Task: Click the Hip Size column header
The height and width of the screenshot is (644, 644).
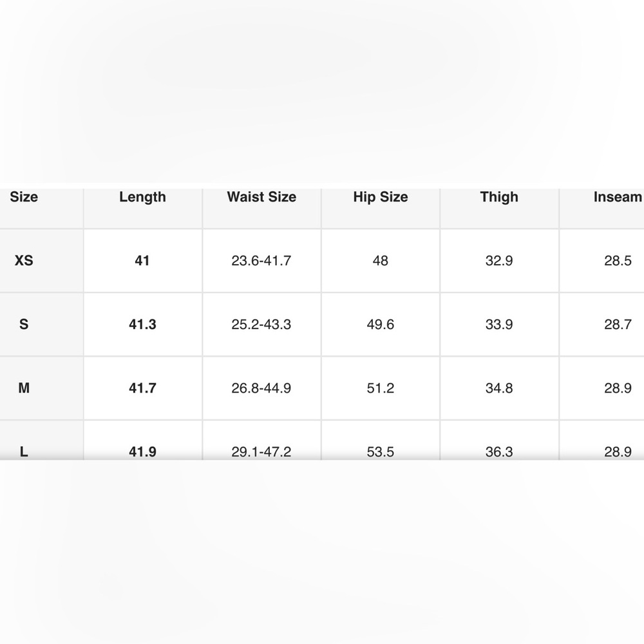Action: coord(381,197)
